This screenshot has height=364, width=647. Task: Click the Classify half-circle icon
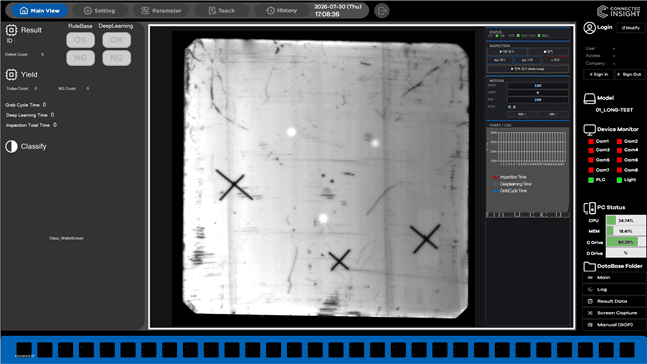tap(11, 147)
